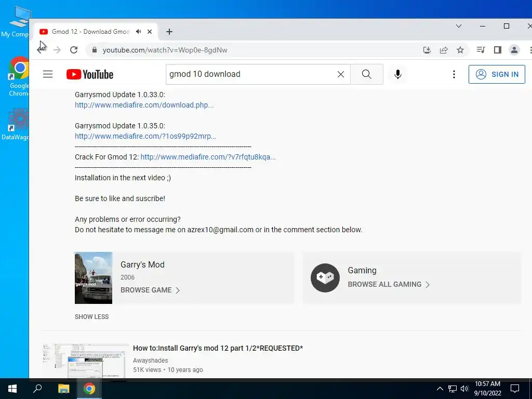This screenshot has height=399, width=532.
Task: Click Chrome icon in taskbar
Action: pyautogui.click(x=89, y=389)
